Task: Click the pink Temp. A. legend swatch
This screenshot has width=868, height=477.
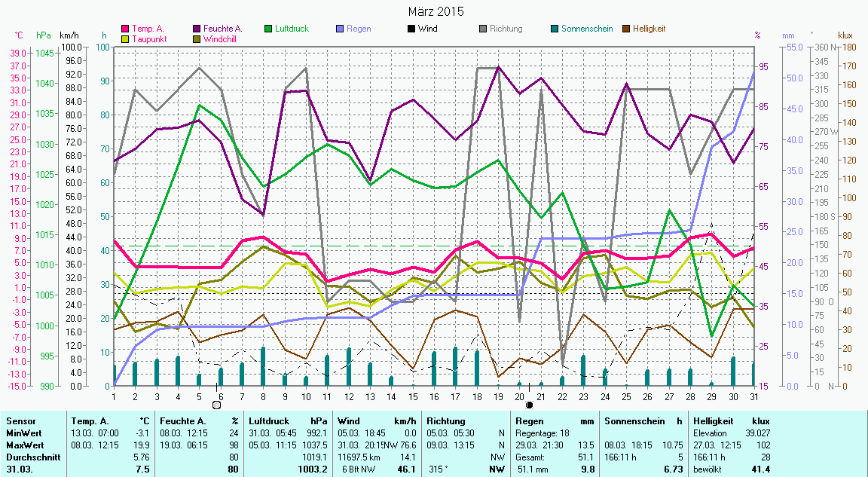Action: 125,29
